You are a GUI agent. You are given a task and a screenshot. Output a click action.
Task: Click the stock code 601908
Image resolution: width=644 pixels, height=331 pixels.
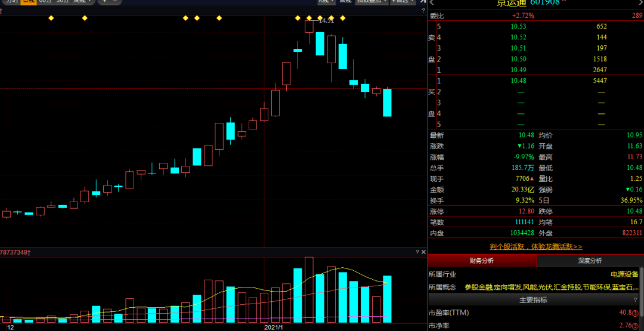(545, 2)
